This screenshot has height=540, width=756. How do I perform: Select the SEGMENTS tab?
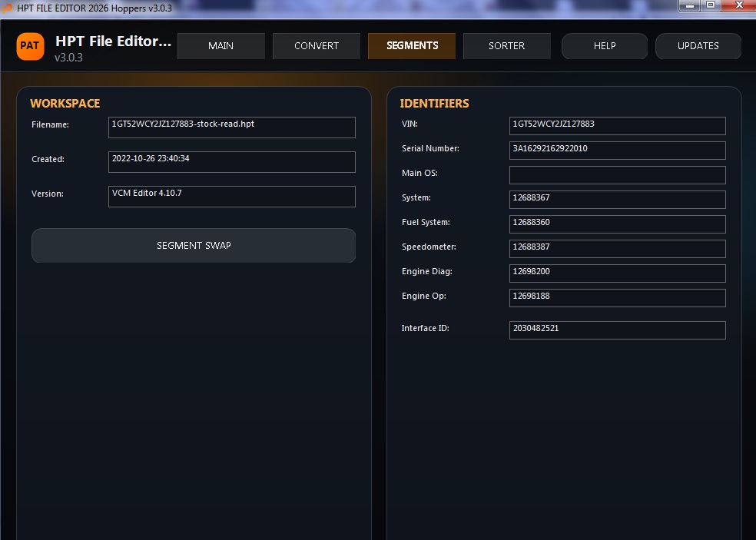point(412,46)
